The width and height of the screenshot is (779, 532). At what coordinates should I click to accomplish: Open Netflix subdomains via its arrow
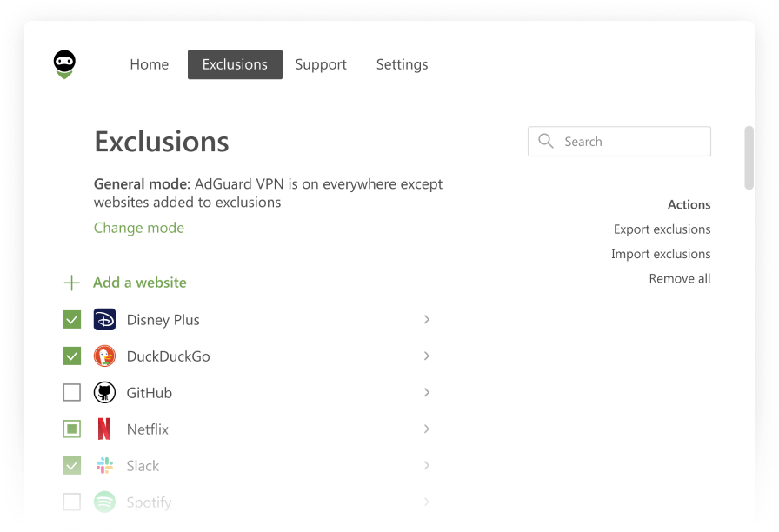(x=427, y=429)
